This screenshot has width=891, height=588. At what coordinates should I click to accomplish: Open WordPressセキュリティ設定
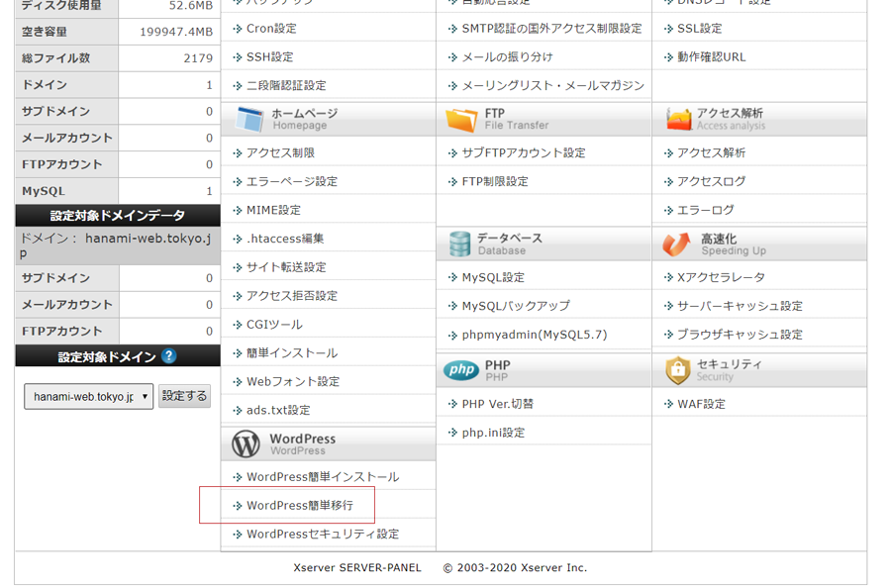[x=323, y=534]
